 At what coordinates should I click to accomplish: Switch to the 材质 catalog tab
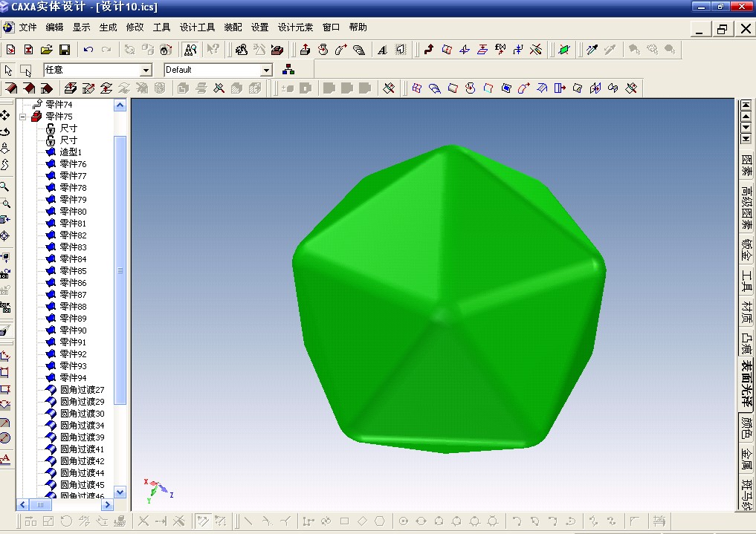746,312
